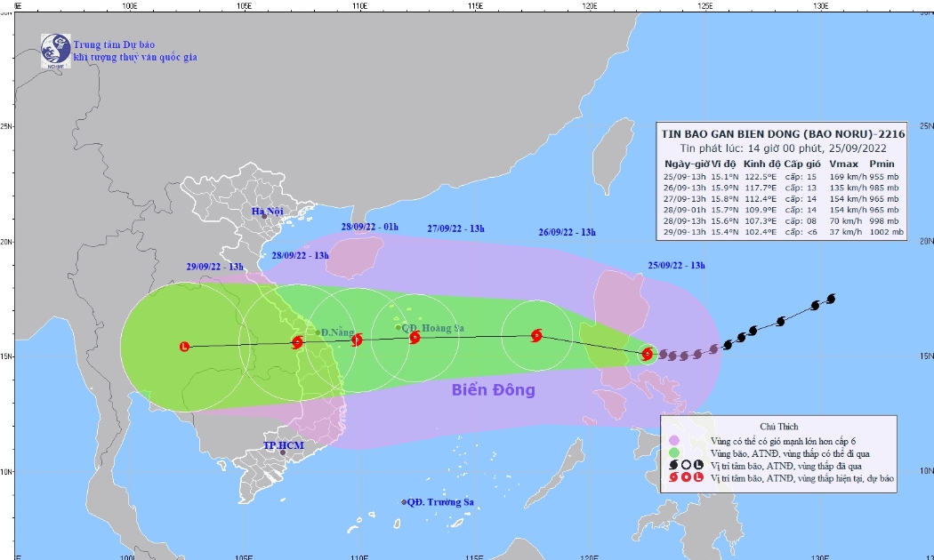
Task: Click the green legend circle for storm path zone
Action: (x=673, y=452)
